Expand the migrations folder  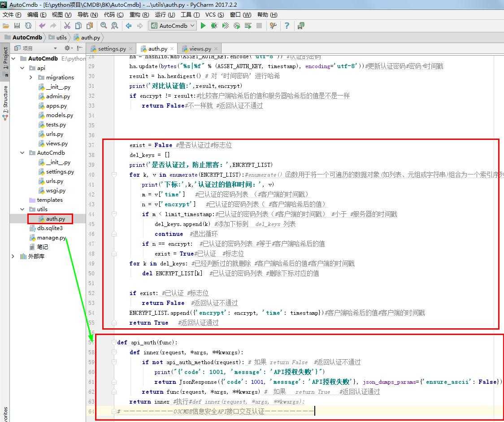(31, 78)
